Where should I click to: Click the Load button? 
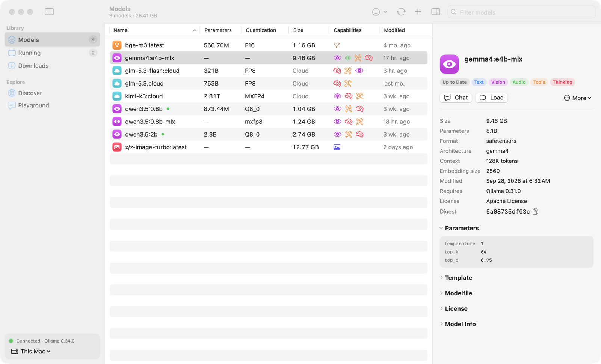point(491,98)
